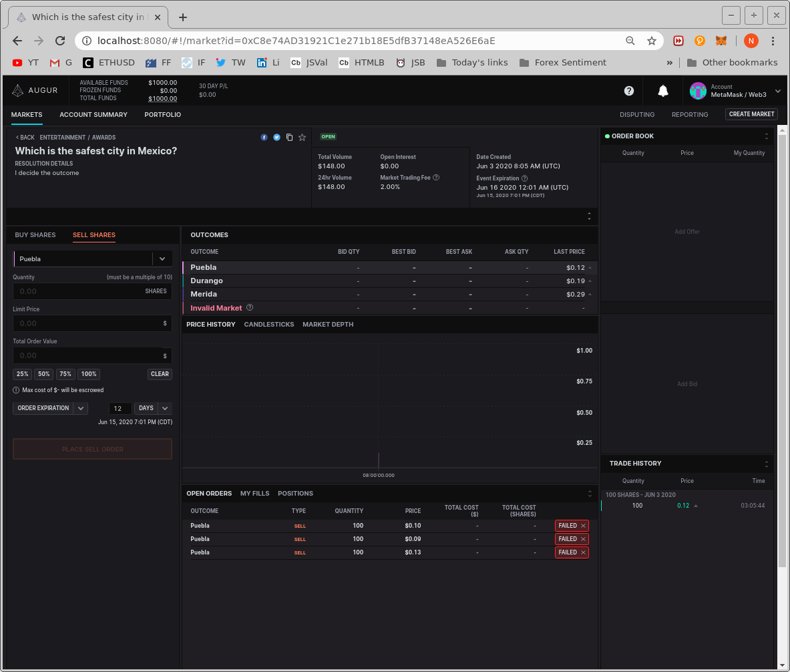
Task: Copy the market link icon
Action: (x=289, y=137)
